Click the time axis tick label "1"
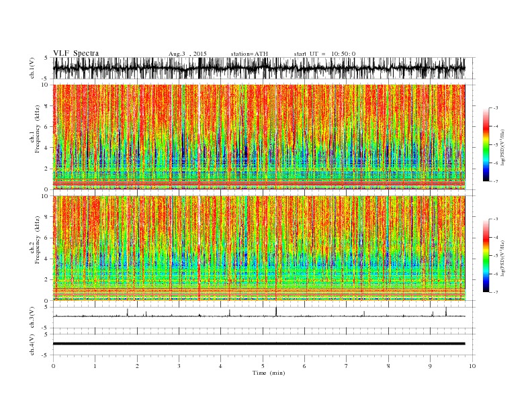 click(x=95, y=366)
